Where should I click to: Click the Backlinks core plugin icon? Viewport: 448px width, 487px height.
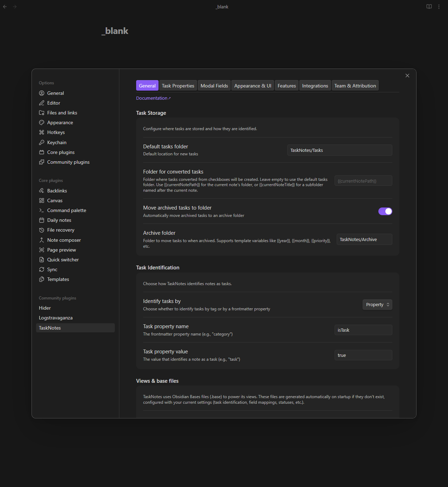point(42,191)
